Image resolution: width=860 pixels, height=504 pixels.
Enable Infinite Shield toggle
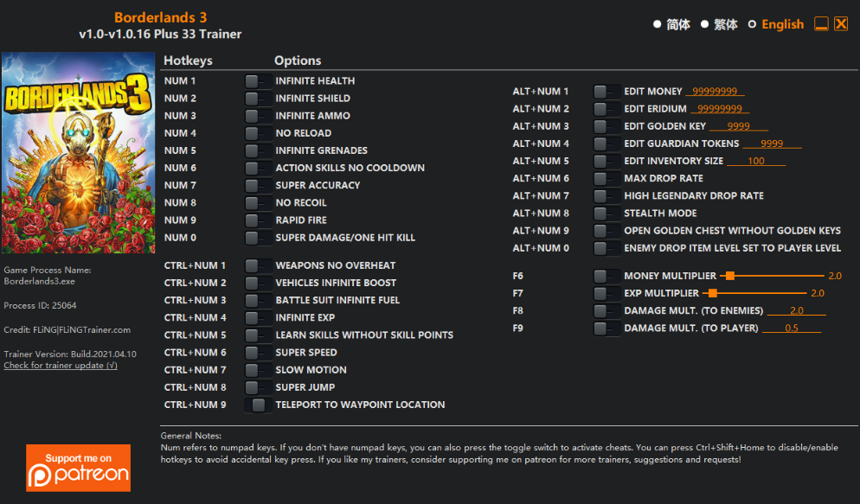[x=258, y=99]
